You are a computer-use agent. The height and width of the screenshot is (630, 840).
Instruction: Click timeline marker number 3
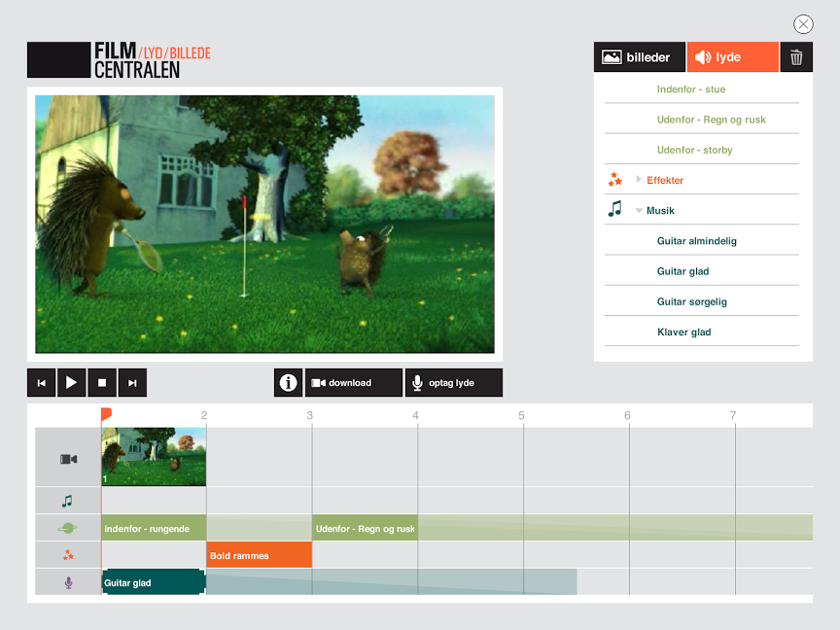point(309,415)
